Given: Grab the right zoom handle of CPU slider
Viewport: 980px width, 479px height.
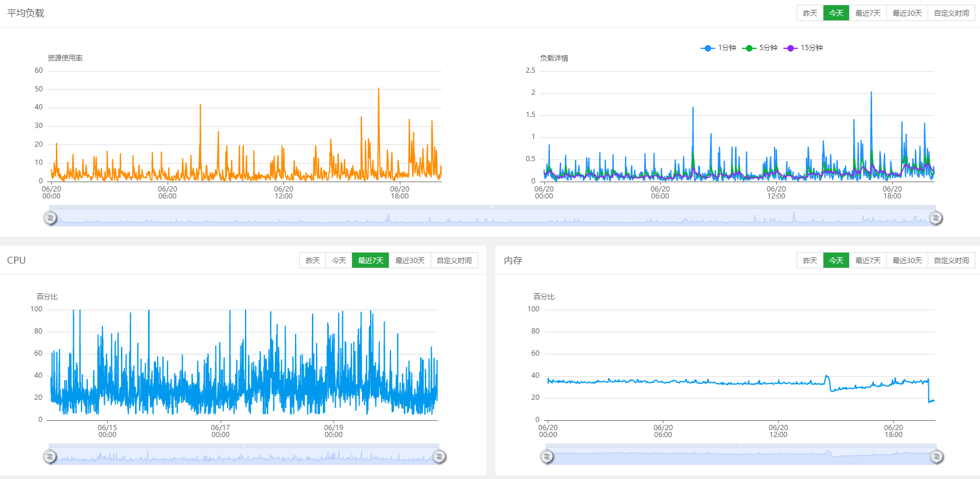Looking at the screenshot, I should click(x=439, y=457).
